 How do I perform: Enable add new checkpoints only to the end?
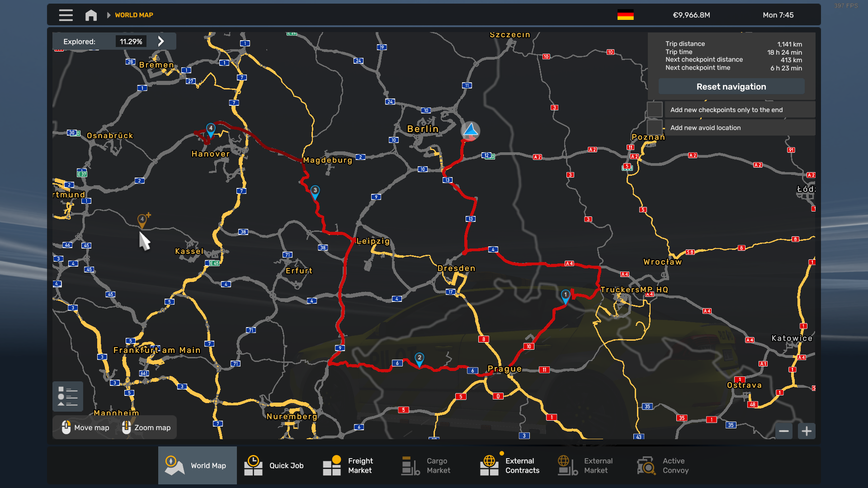[655, 109]
